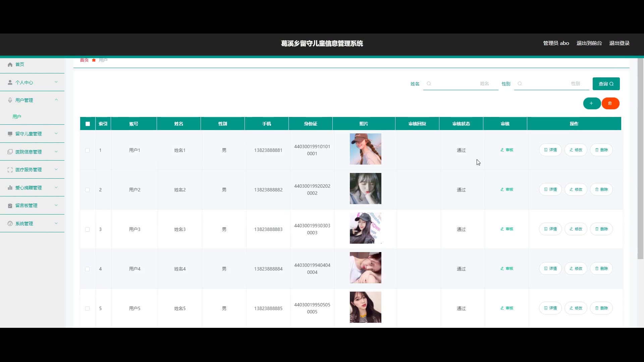
Task: Click the clipboard icon beside 留言板管理
Action: coord(10,205)
